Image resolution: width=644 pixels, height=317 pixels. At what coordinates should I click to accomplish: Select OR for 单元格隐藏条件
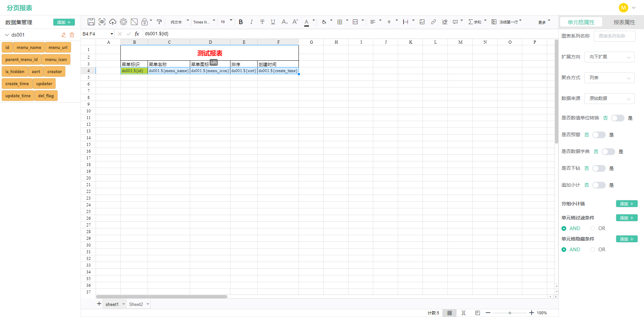pos(598,250)
